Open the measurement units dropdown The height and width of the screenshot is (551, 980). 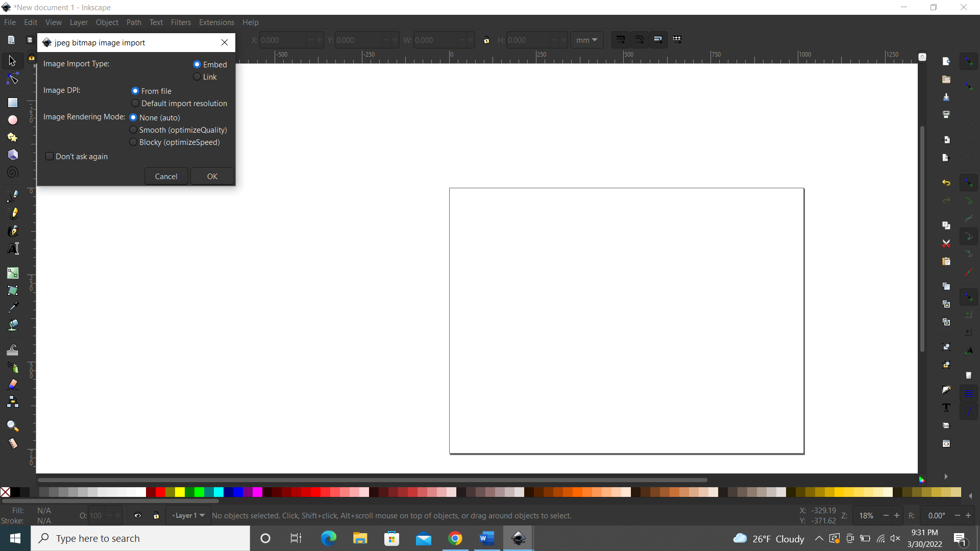587,40
